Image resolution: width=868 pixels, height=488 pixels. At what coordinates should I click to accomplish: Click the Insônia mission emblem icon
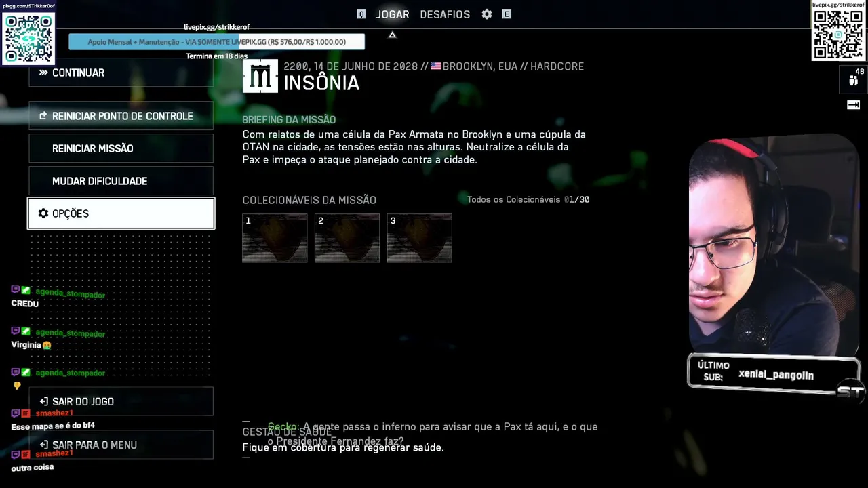point(260,76)
